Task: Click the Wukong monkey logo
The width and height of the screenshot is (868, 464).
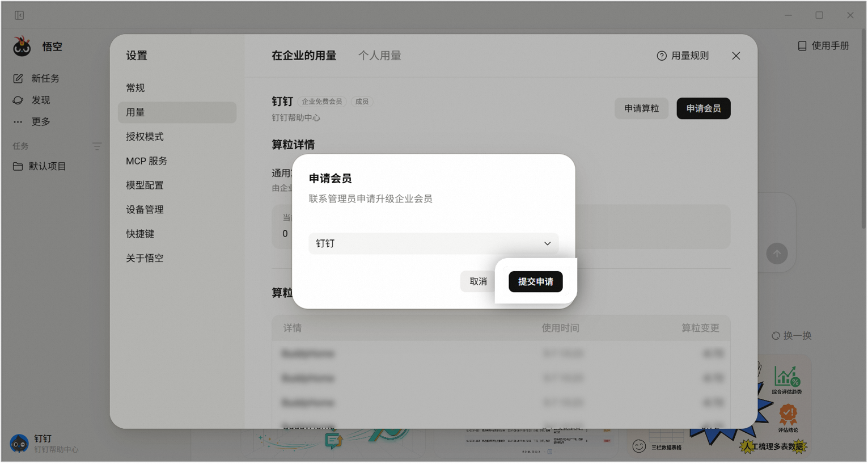Action: [22, 47]
